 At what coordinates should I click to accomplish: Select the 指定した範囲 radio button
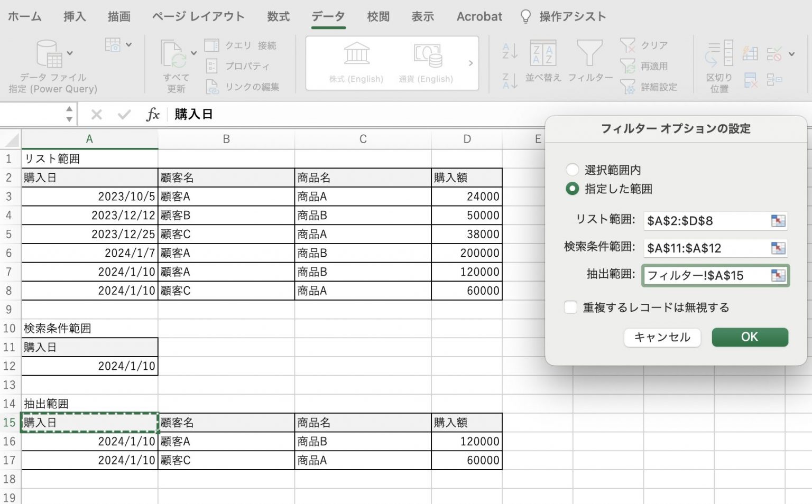[571, 189]
